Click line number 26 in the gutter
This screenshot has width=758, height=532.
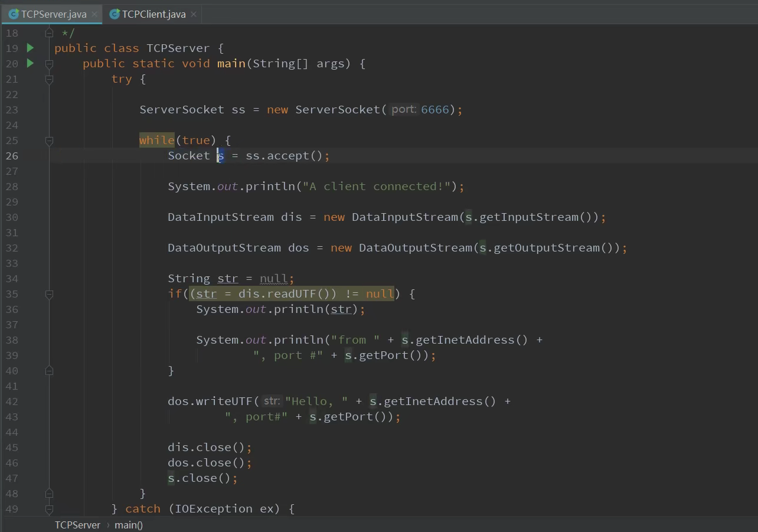pos(12,155)
